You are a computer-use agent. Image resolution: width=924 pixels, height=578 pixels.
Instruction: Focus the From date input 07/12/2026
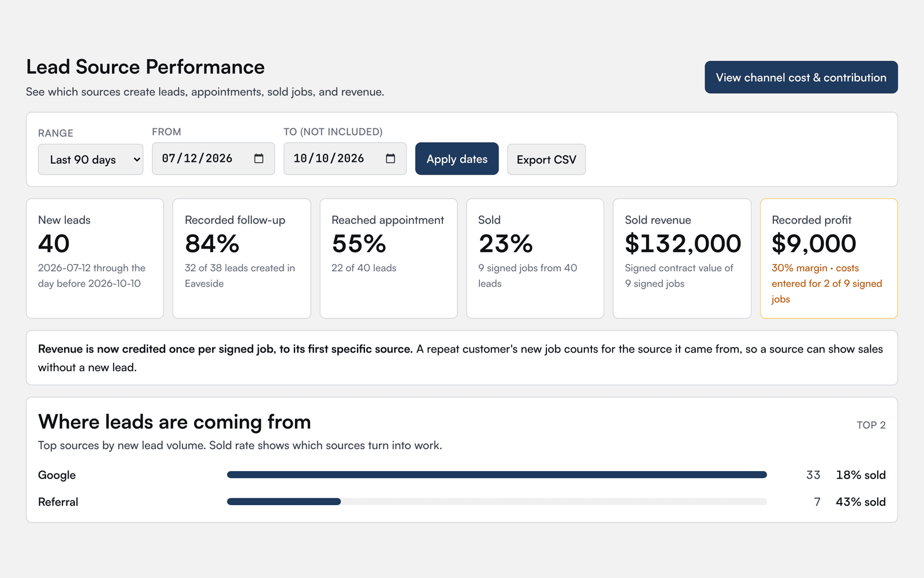[213, 158]
